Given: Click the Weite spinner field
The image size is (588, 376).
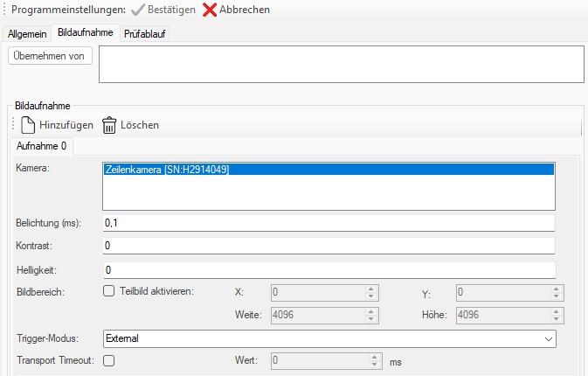Looking at the screenshot, I should [x=318, y=315].
